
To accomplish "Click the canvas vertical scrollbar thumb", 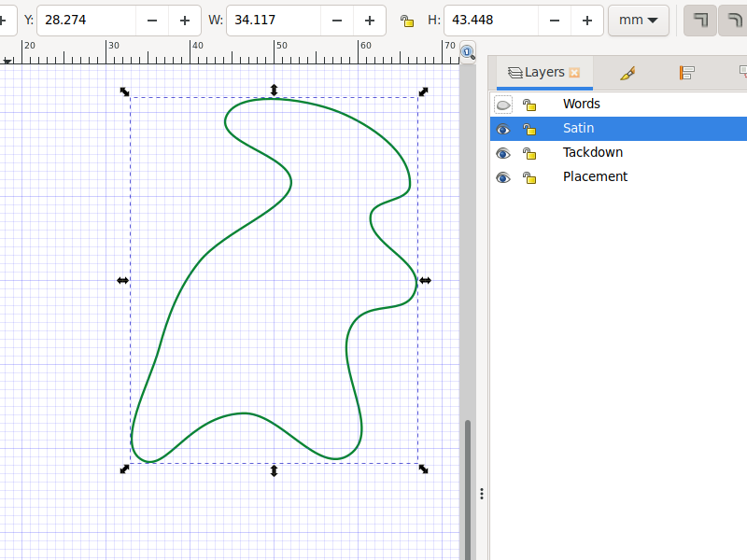I will tap(468, 489).
